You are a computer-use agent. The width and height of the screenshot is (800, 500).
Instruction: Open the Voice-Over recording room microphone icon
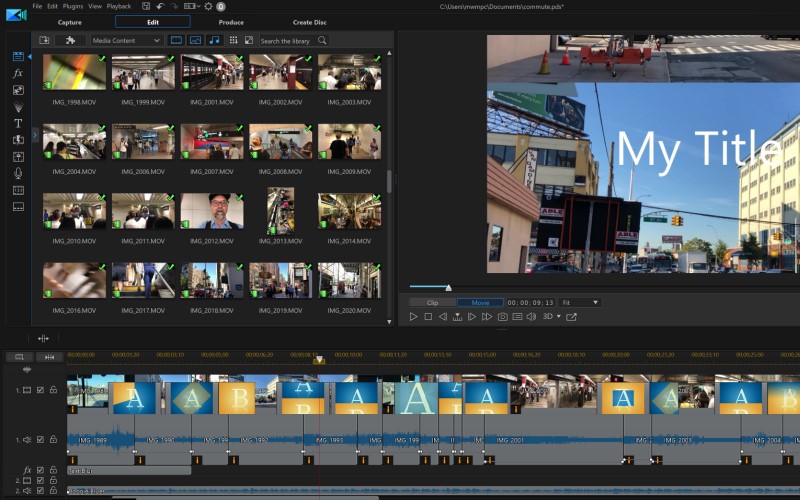click(x=18, y=173)
